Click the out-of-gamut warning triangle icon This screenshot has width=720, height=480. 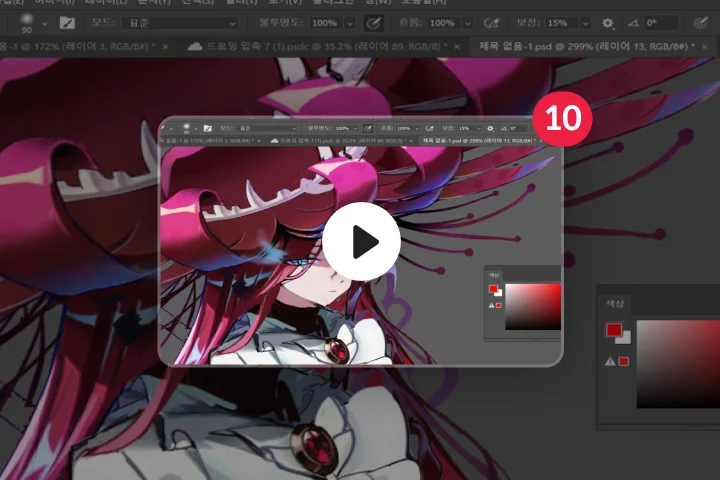pyautogui.click(x=610, y=361)
